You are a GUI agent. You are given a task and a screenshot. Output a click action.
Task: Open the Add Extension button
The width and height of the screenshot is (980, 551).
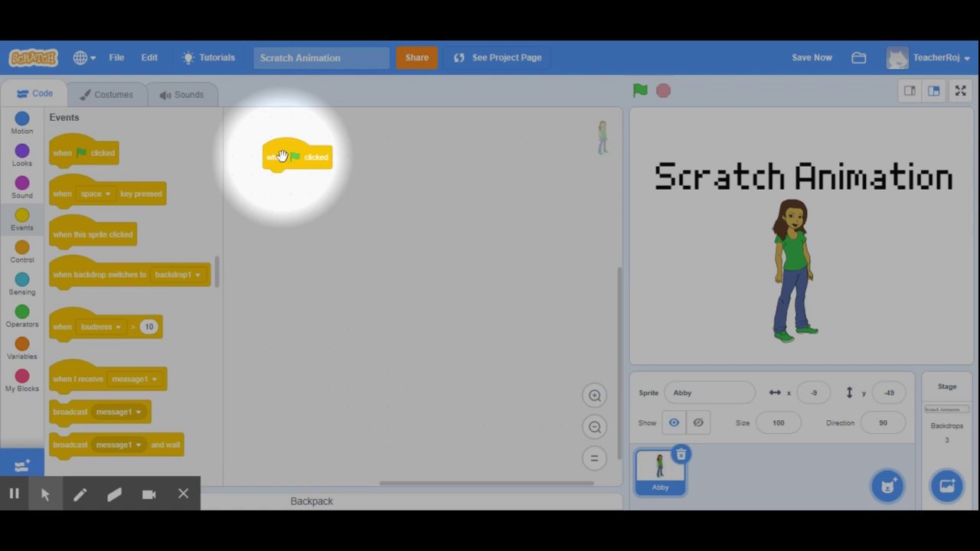pyautogui.click(x=22, y=465)
